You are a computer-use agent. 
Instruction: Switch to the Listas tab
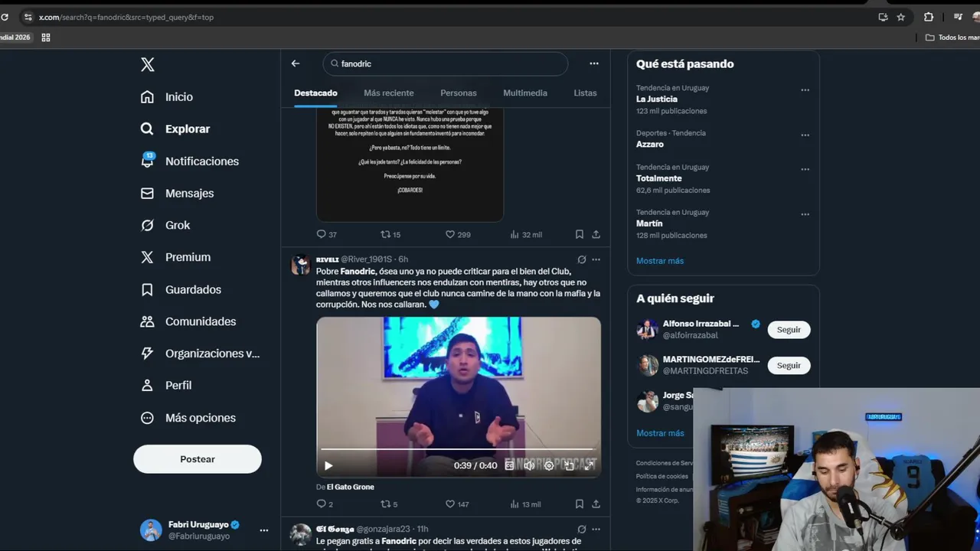585,93
